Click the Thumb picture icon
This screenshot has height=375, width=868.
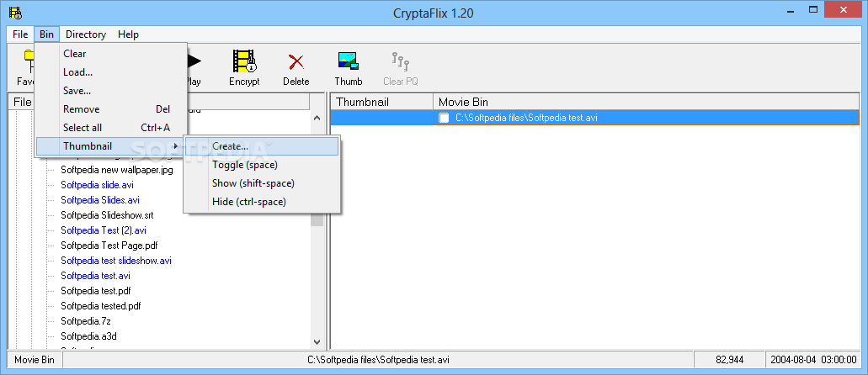coord(349,61)
